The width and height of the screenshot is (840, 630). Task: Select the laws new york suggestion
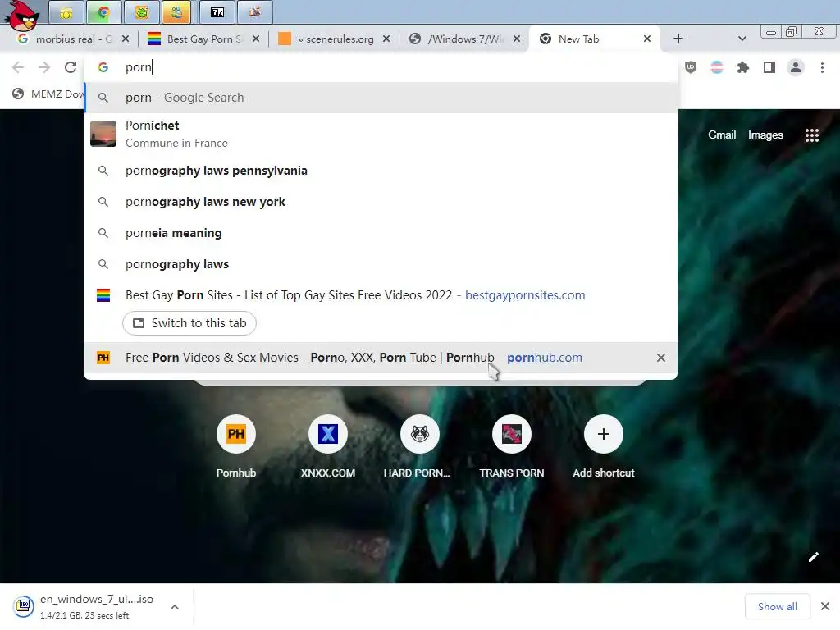[x=381, y=202]
